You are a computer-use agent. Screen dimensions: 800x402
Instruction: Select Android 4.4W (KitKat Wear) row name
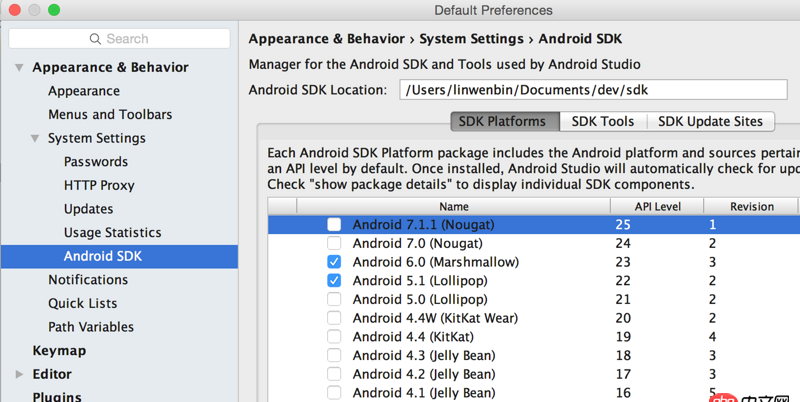click(x=435, y=318)
